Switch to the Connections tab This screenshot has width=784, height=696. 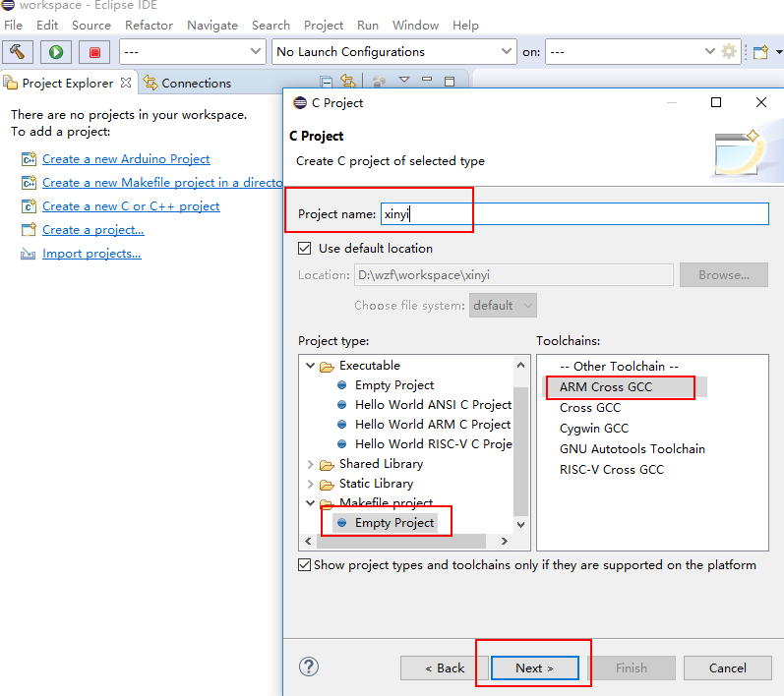coord(188,83)
